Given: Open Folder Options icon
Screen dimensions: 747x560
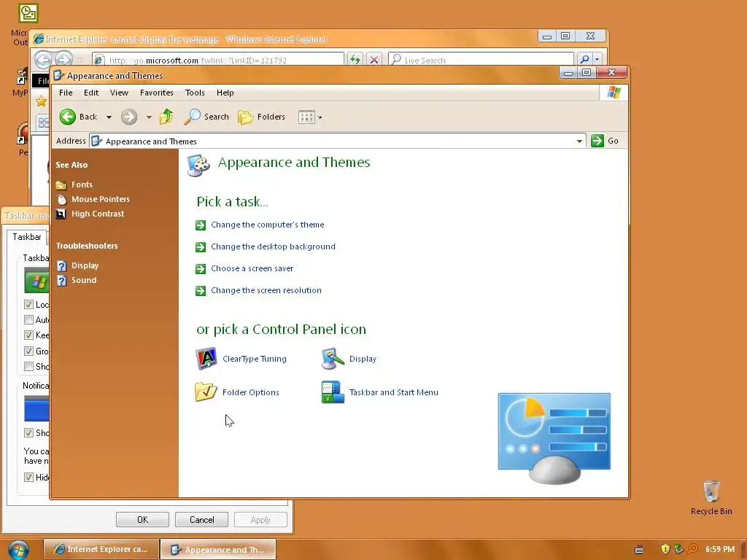Looking at the screenshot, I should pyautogui.click(x=206, y=392).
